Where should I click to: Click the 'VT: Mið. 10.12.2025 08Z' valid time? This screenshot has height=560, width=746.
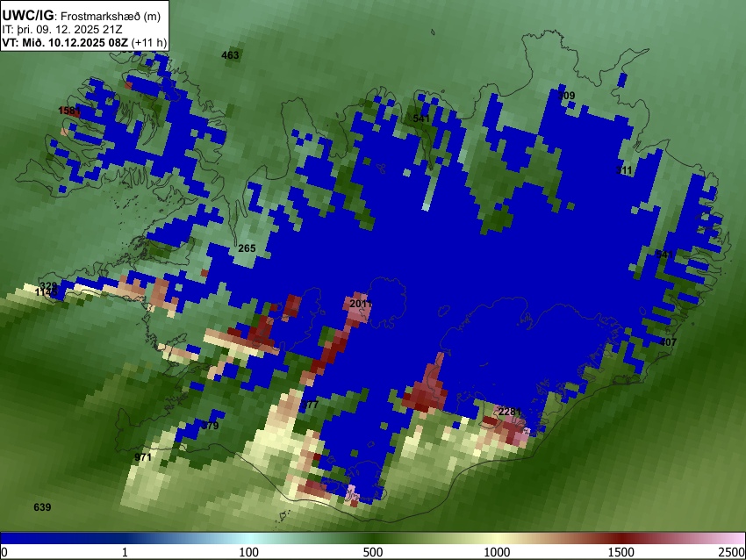65,42
